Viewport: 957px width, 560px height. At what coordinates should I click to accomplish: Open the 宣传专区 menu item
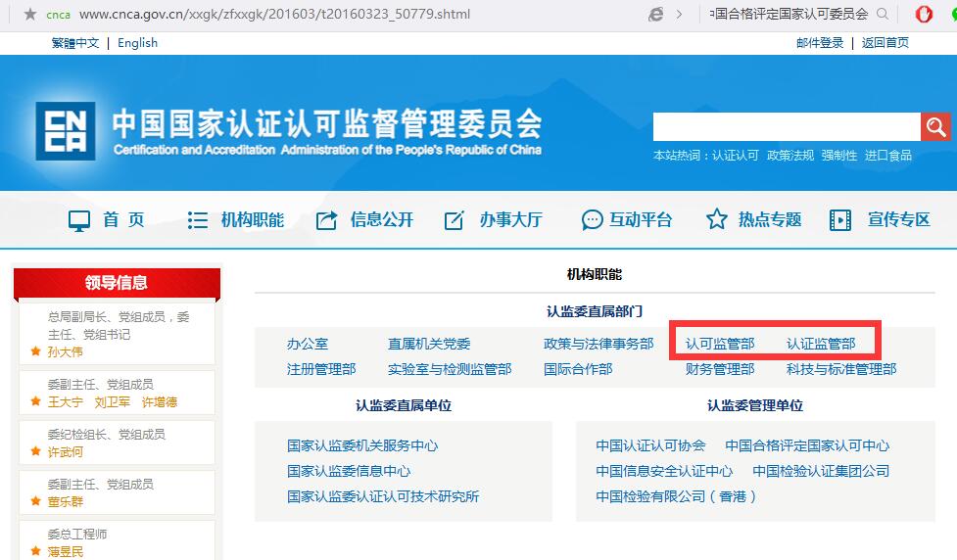pyautogui.click(x=899, y=219)
